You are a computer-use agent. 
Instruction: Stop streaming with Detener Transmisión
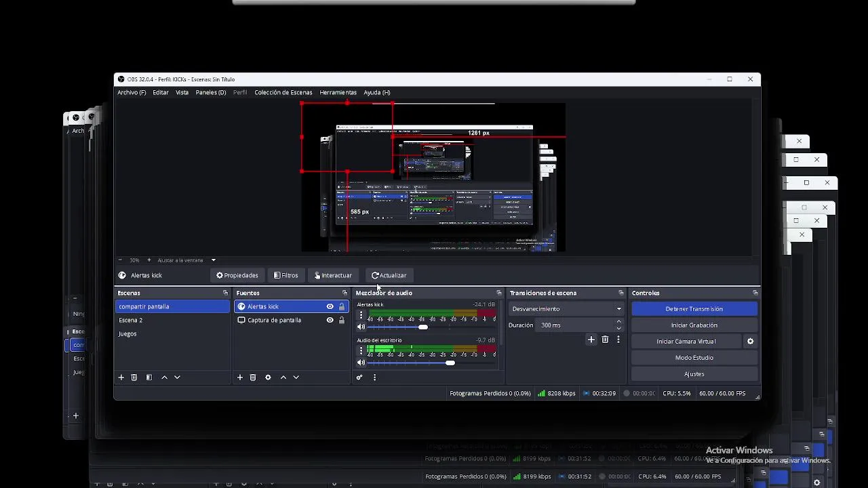pyautogui.click(x=694, y=309)
